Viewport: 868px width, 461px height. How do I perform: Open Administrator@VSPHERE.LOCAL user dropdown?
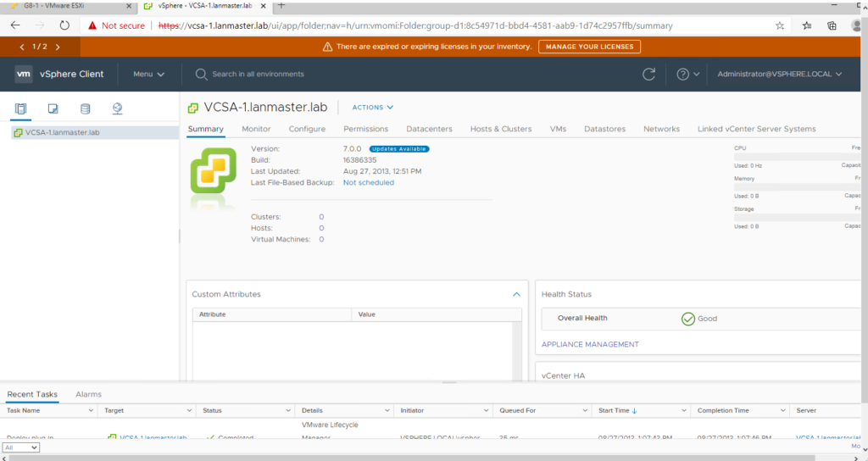click(779, 75)
